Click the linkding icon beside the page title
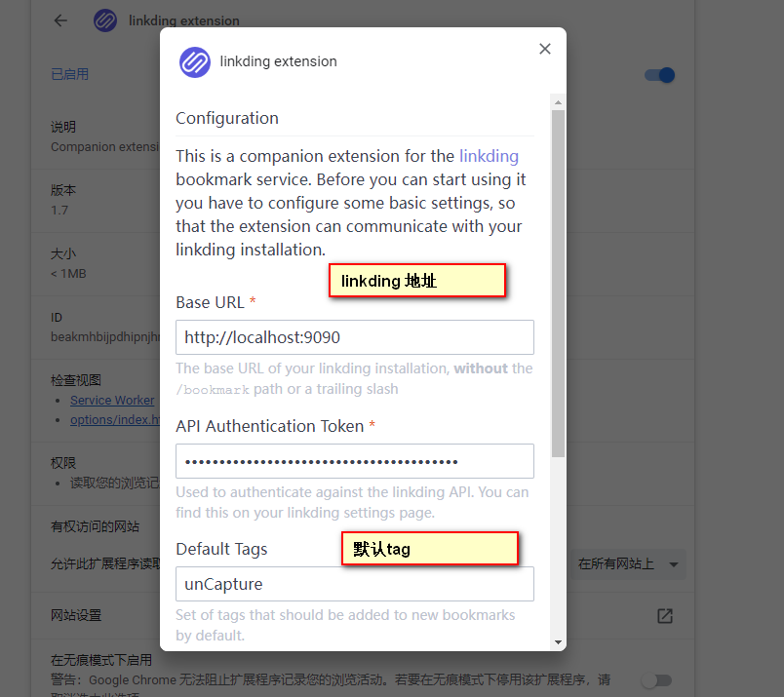Viewport: 784px width, 697px height. coord(104,19)
